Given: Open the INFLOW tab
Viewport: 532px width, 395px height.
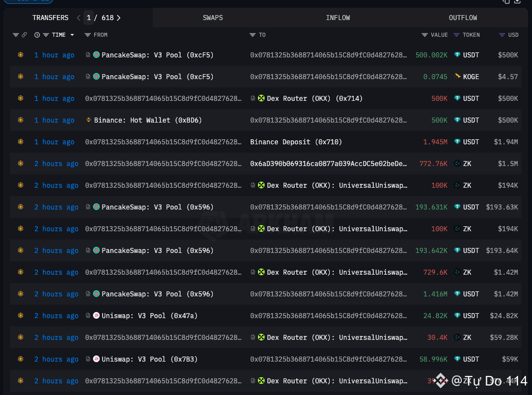Looking at the screenshot, I should [x=338, y=18].
